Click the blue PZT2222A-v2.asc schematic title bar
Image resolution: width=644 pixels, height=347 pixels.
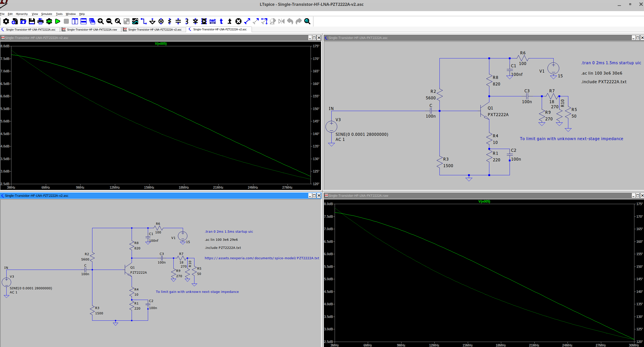152,196
